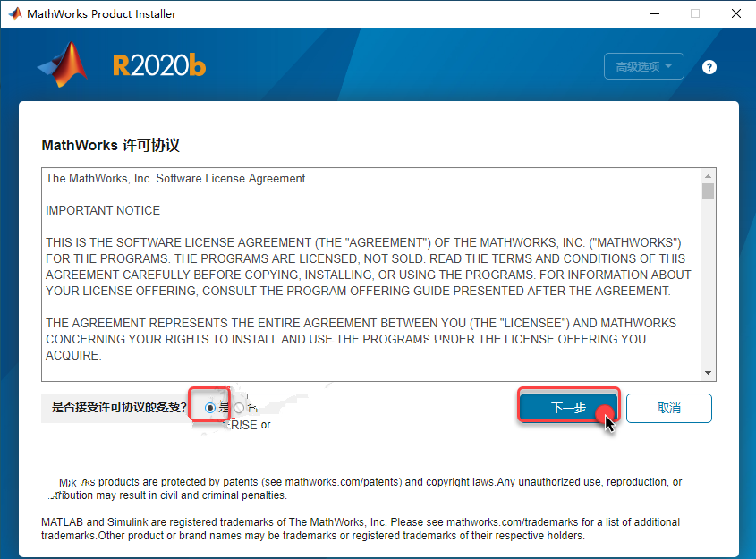Click the license scrollbar up arrow
Image resolution: width=756 pixels, height=559 pixels.
tap(708, 176)
